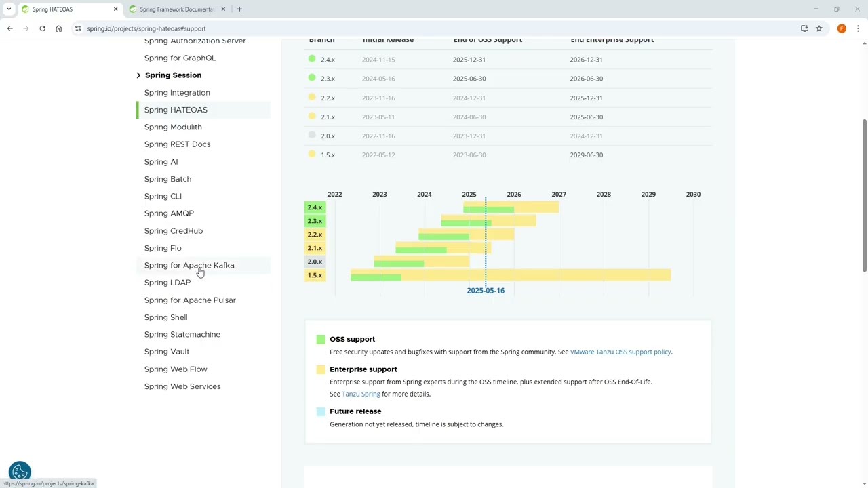Go forward to the next page
Screen dimensions: 868x488
click(x=26, y=28)
